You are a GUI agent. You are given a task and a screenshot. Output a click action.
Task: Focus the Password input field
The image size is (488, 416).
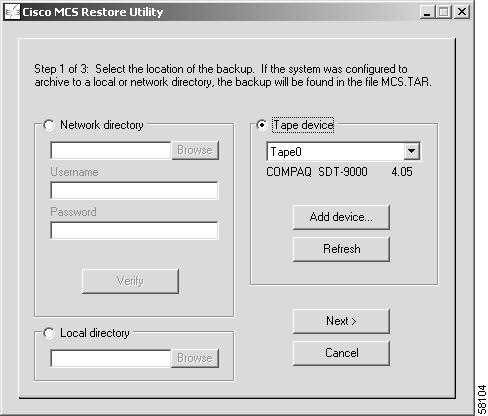[134, 230]
